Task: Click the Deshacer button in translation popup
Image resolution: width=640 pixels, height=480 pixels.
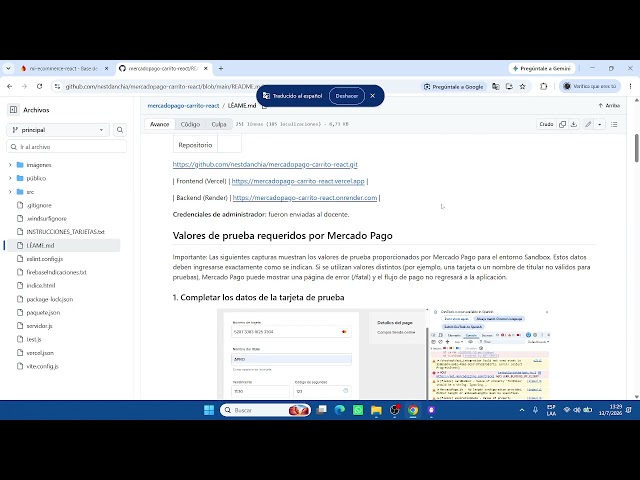Action: click(347, 96)
